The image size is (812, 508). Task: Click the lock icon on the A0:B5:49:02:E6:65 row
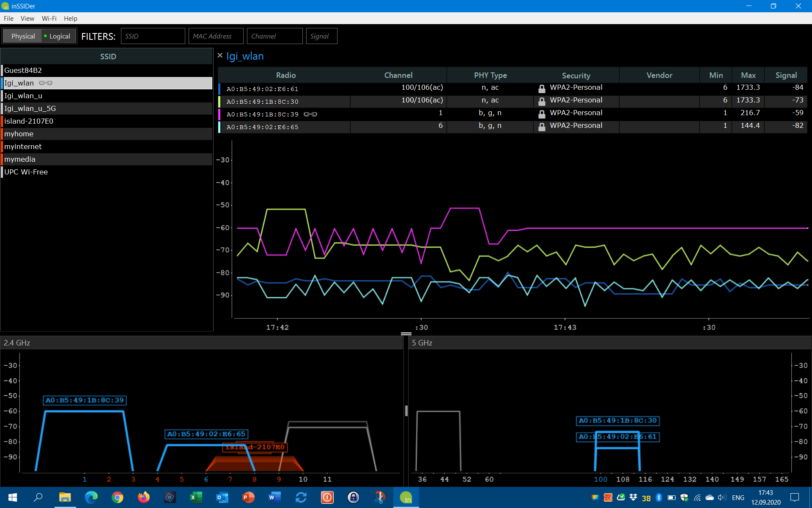pos(542,127)
